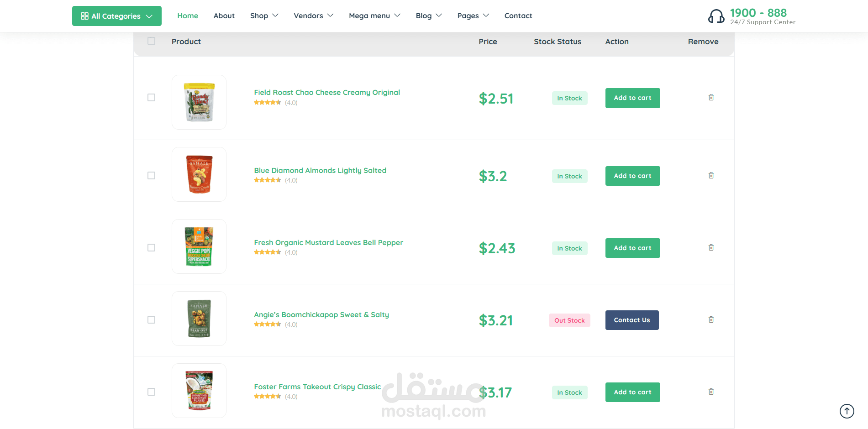The width and height of the screenshot is (868, 429).
Task: Tick the select-all checkbox in table header
Action: pyautogui.click(x=152, y=41)
